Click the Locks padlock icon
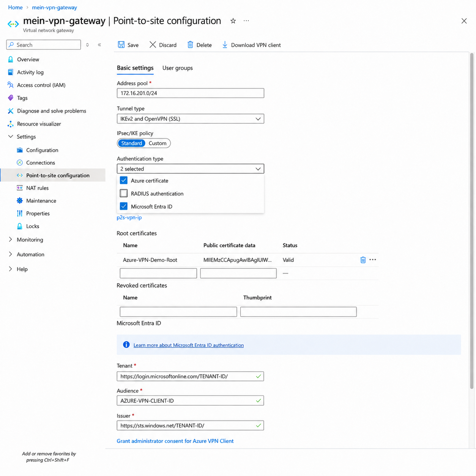 (20, 226)
